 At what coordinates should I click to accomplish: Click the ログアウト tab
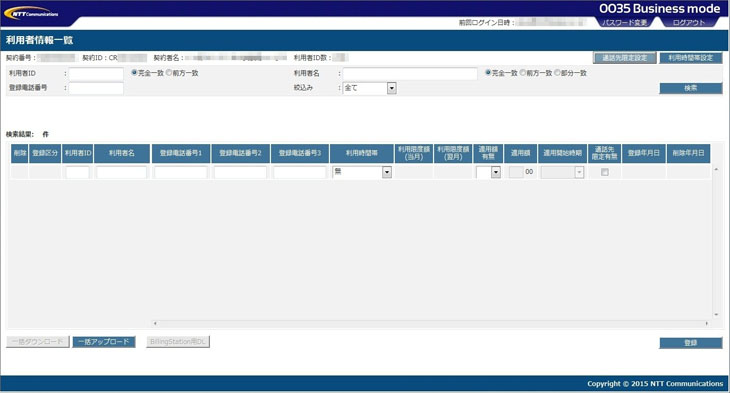[x=689, y=22]
